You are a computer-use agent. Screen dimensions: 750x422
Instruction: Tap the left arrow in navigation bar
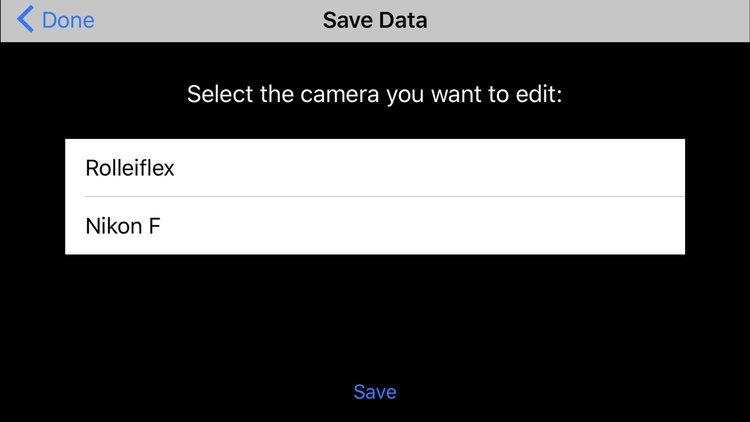[x=26, y=19]
